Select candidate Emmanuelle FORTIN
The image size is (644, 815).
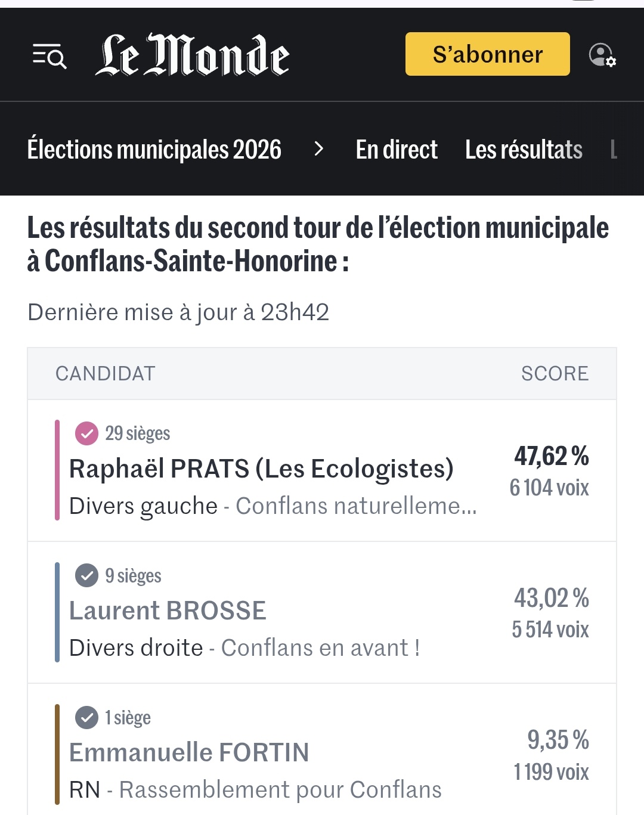(x=189, y=753)
